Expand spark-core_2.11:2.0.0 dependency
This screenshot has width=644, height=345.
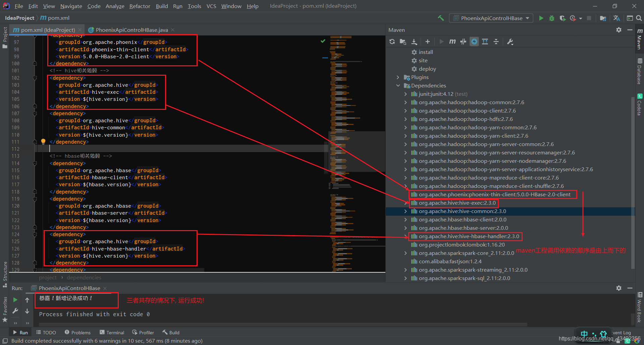point(406,253)
